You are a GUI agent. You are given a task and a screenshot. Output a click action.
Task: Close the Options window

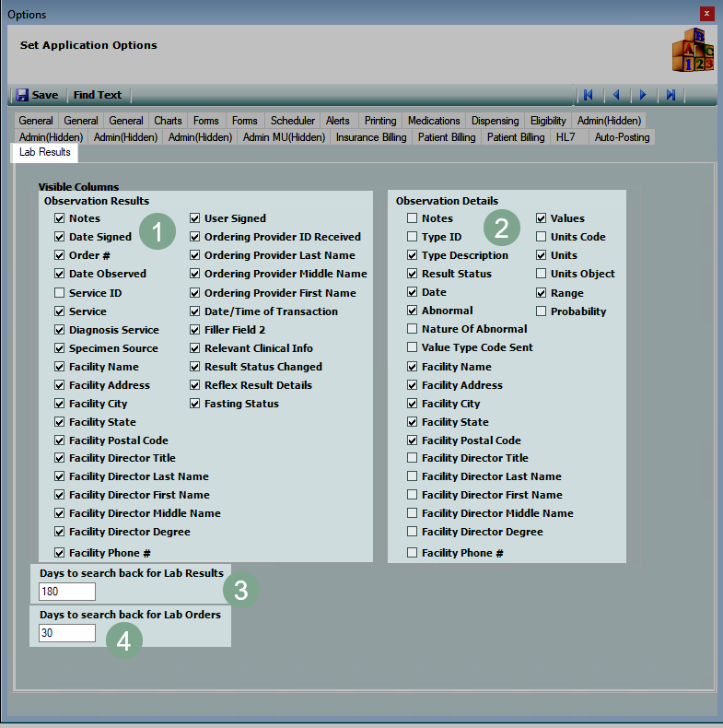(706, 14)
